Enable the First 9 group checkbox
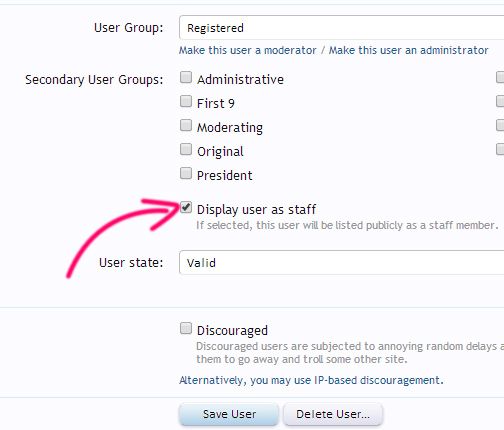 pos(186,101)
